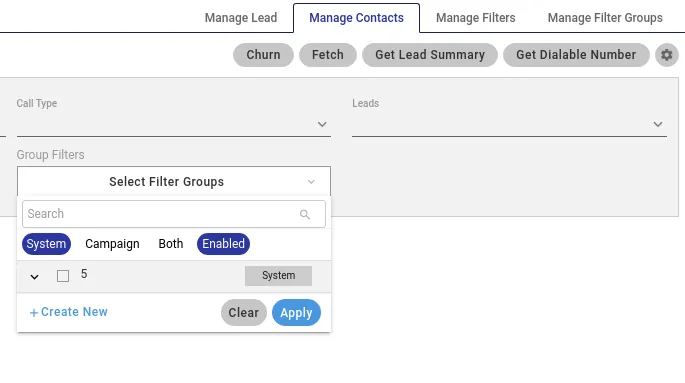Apply the selected filter groups
Screen dimensions: 685x383
point(296,313)
